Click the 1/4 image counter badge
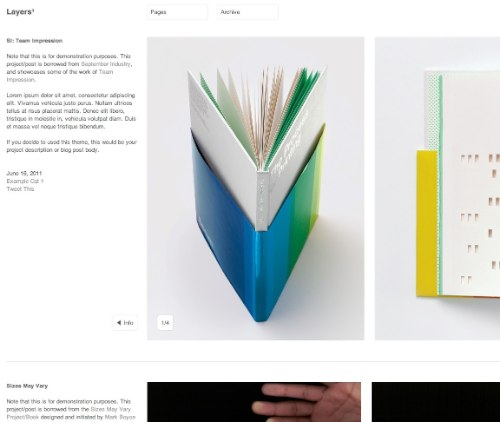The width and height of the screenshot is (500, 422). tap(165, 323)
